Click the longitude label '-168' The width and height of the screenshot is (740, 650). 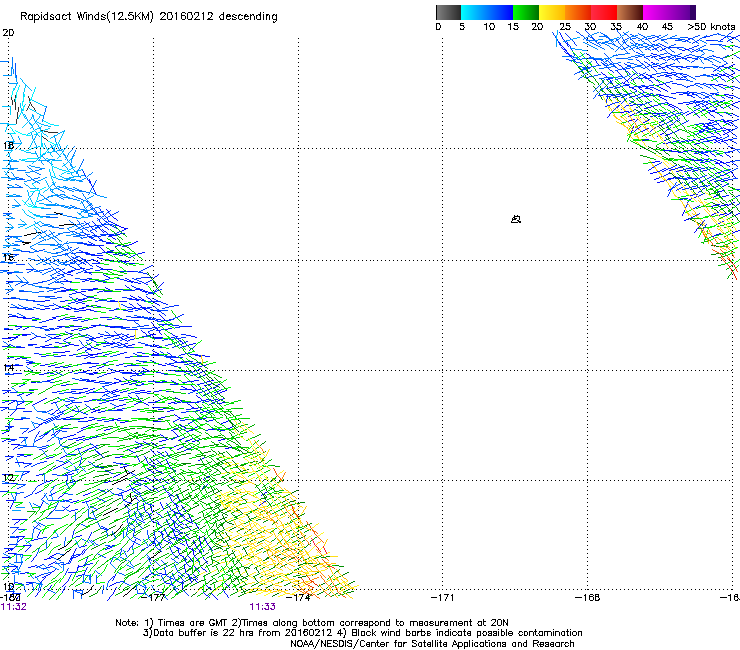coord(588,598)
